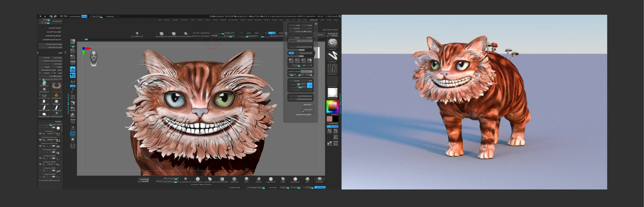The width and height of the screenshot is (644, 207).
Task: Expand the Smooth Brush Modifiers section
Action: [x=52, y=40]
